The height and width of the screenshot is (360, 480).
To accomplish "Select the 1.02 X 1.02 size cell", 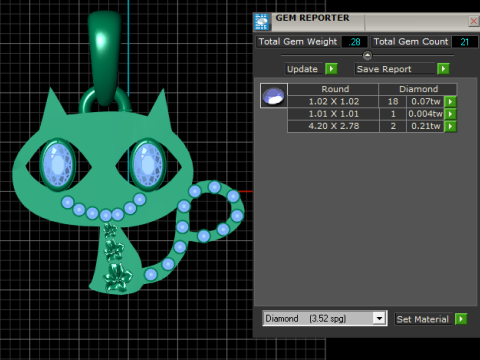I will tap(333, 101).
